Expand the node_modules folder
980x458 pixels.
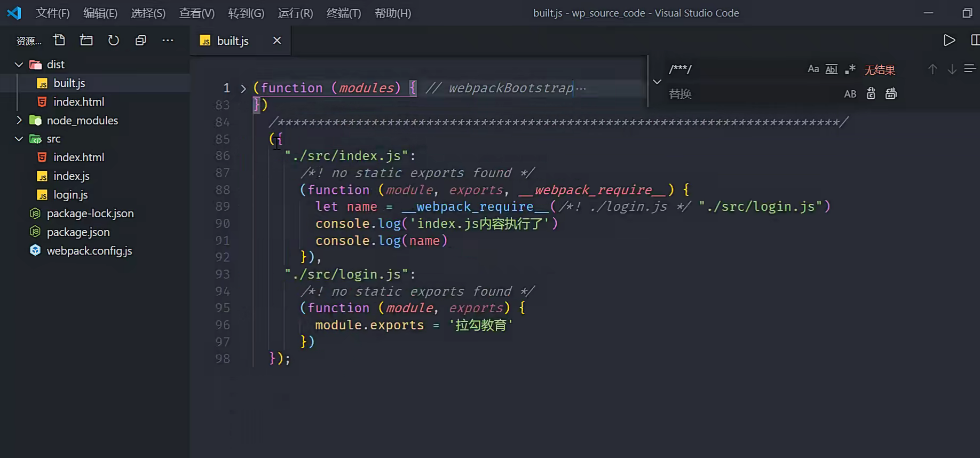pyautogui.click(x=19, y=120)
